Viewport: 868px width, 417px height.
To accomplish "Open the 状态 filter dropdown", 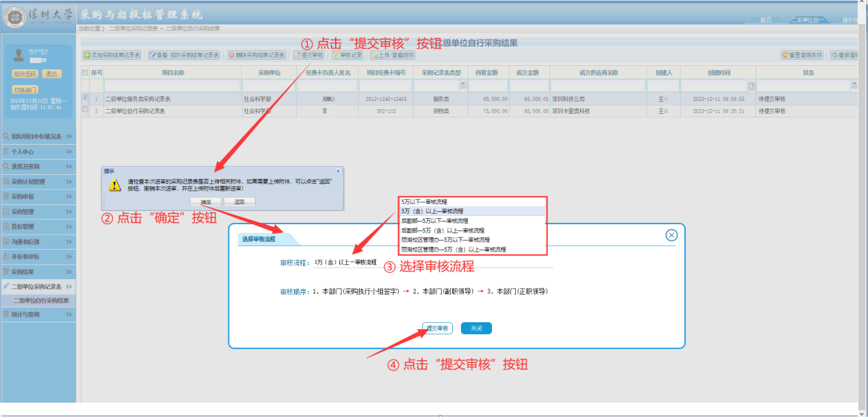I will 854,86.
